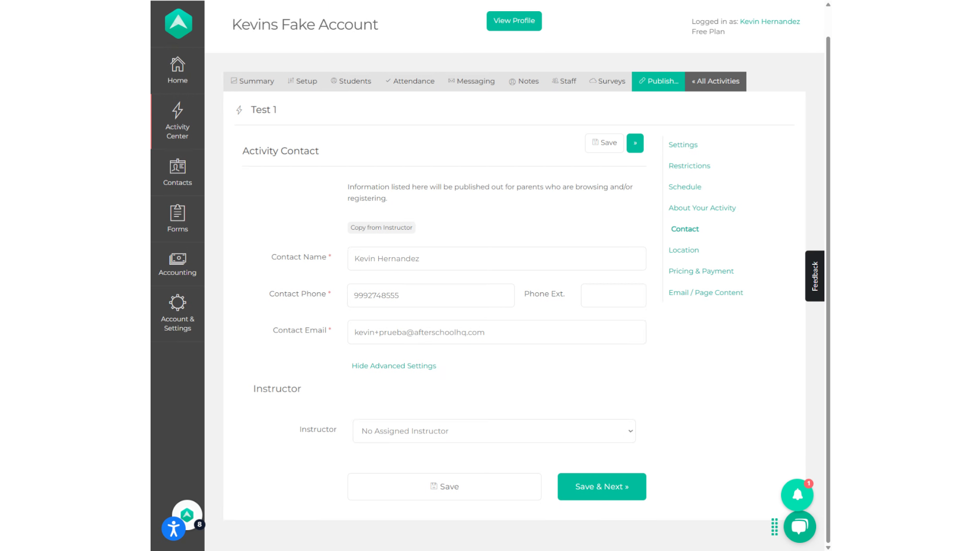Collapse section via Hide Advanced Settings

(394, 366)
